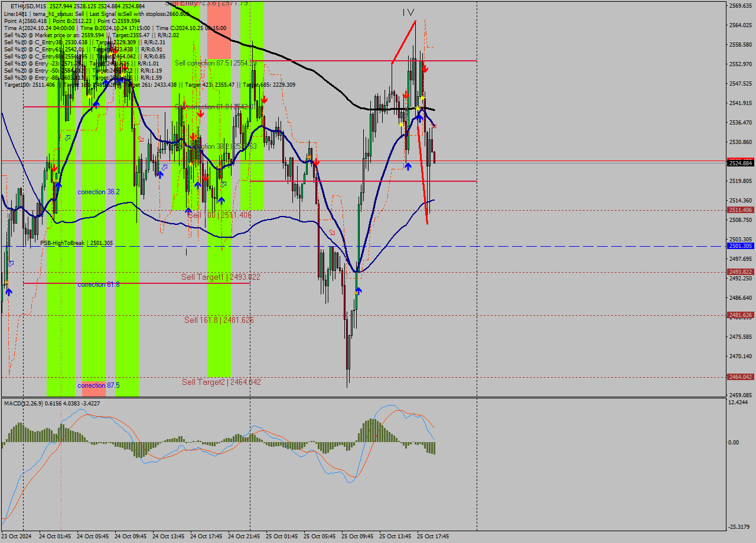Click the 2475.585 price scale value
The width and height of the screenshot is (756, 543).
pos(741,336)
